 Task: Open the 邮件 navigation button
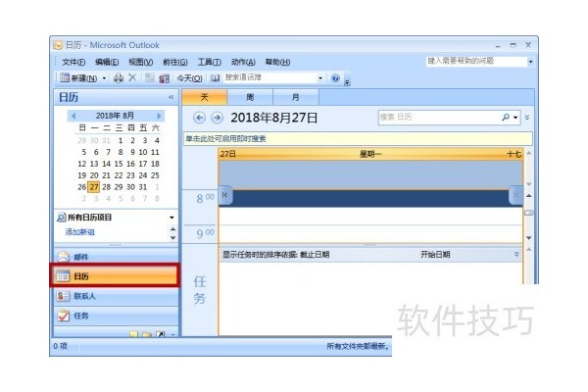[x=117, y=257]
